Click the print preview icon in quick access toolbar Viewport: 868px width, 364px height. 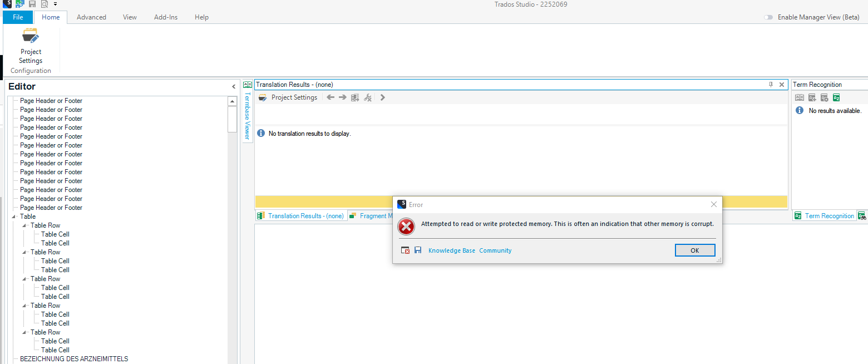click(x=45, y=4)
